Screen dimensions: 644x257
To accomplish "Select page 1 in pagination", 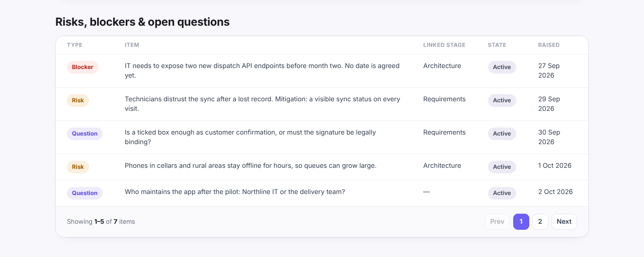I will pos(521,222).
